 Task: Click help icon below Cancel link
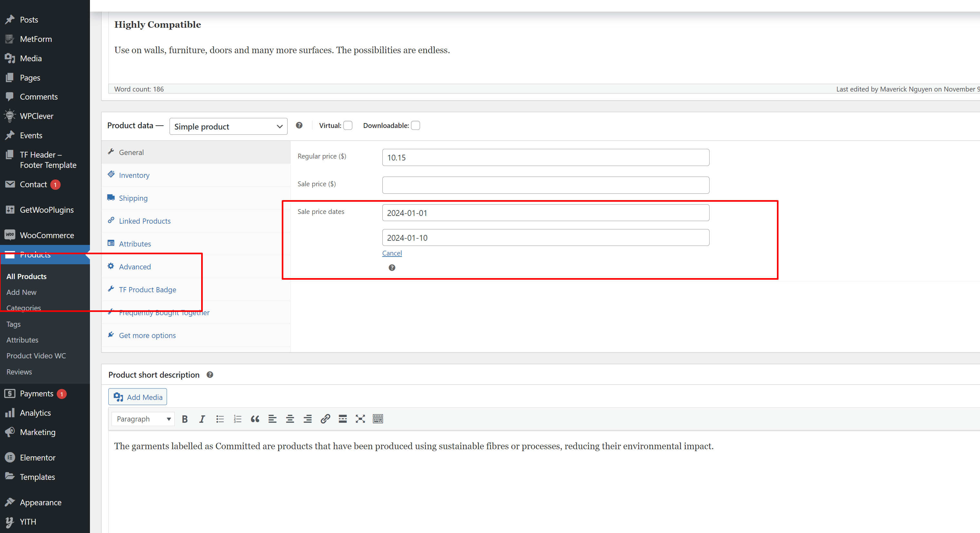point(392,268)
